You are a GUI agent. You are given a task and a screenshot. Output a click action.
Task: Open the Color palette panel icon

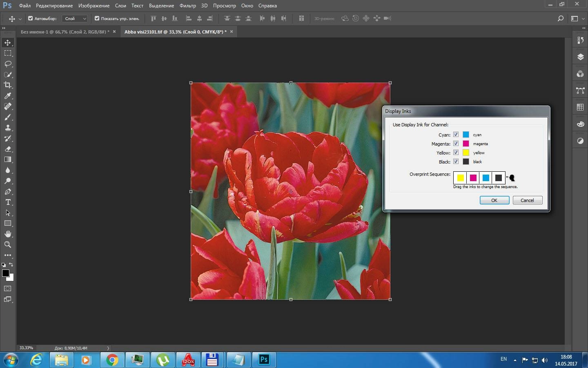(580, 124)
